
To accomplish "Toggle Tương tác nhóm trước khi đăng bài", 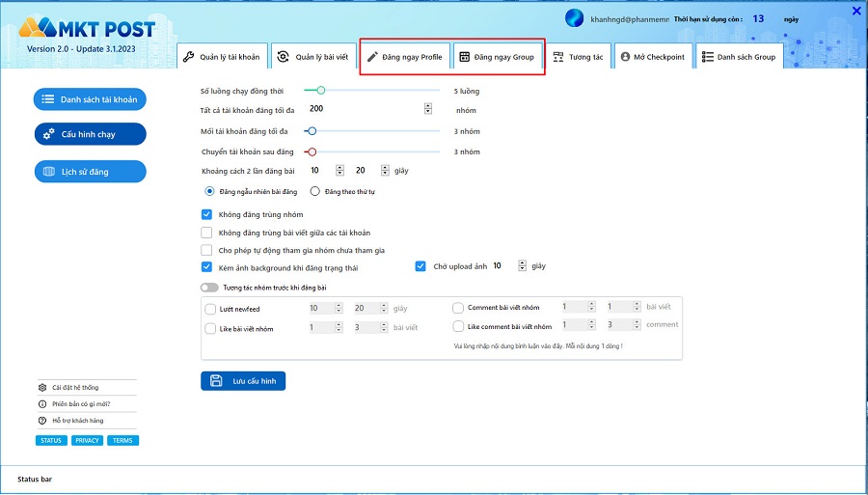I will point(209,288).
